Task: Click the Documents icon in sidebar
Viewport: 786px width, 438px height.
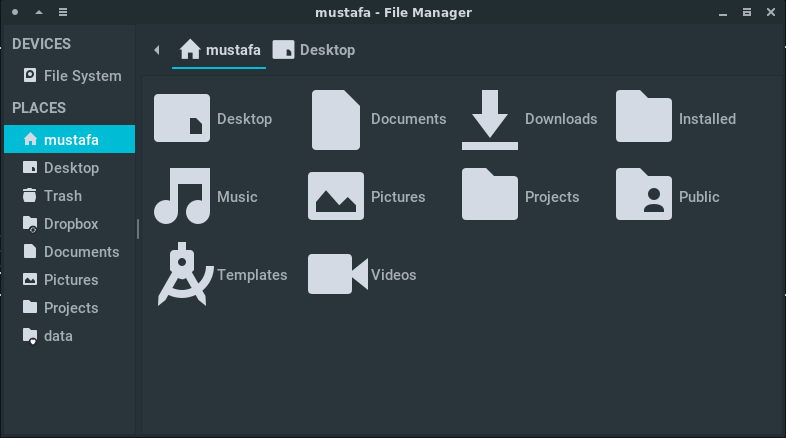Action: (30, 251)
